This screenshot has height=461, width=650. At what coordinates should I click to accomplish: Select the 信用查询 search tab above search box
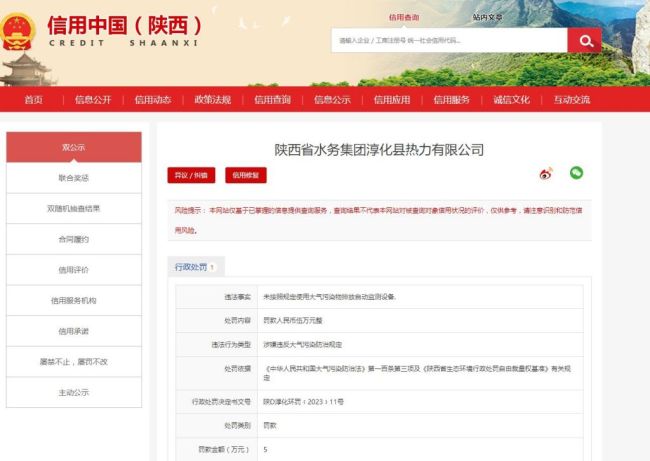pos(404,17)
